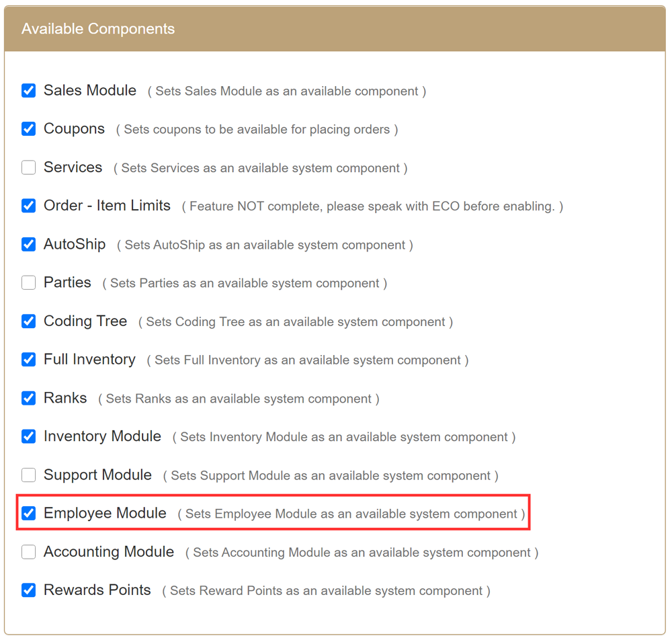Untick the Coding Tree checkbox
This screenshot has width=672, height=636.
[x=28, y=321]
